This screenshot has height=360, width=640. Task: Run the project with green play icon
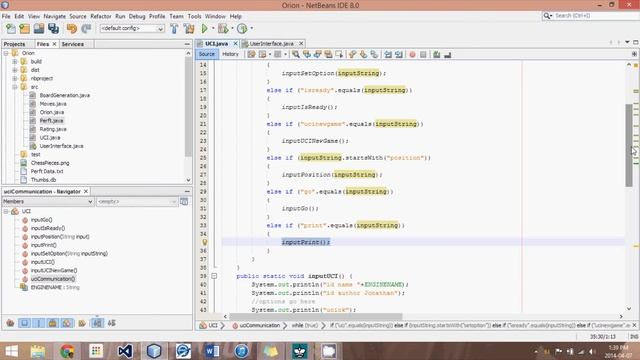(204, 29)
